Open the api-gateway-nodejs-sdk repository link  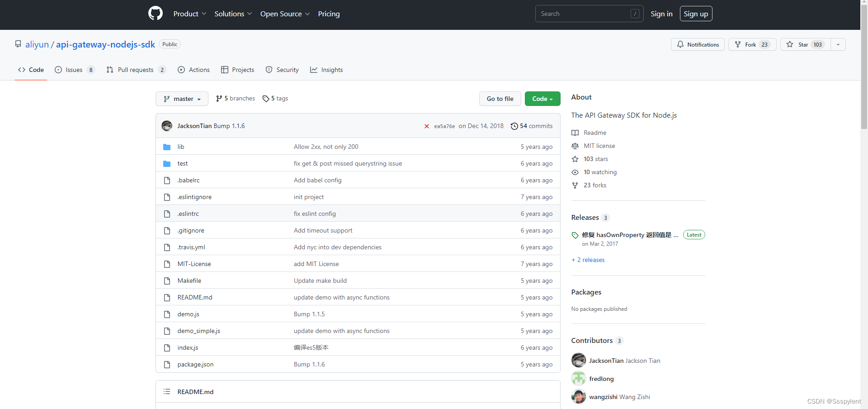[105, 44]
